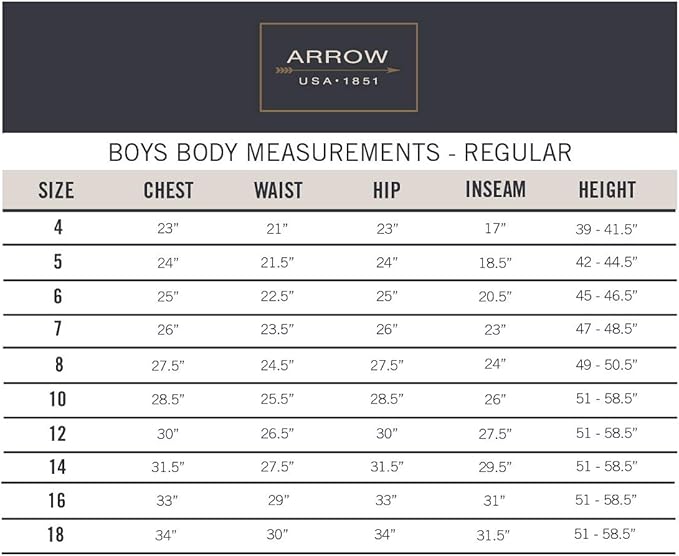
Task: Select the inseam value for size 10
Action: pyautogui.click(x=496, y=399)
